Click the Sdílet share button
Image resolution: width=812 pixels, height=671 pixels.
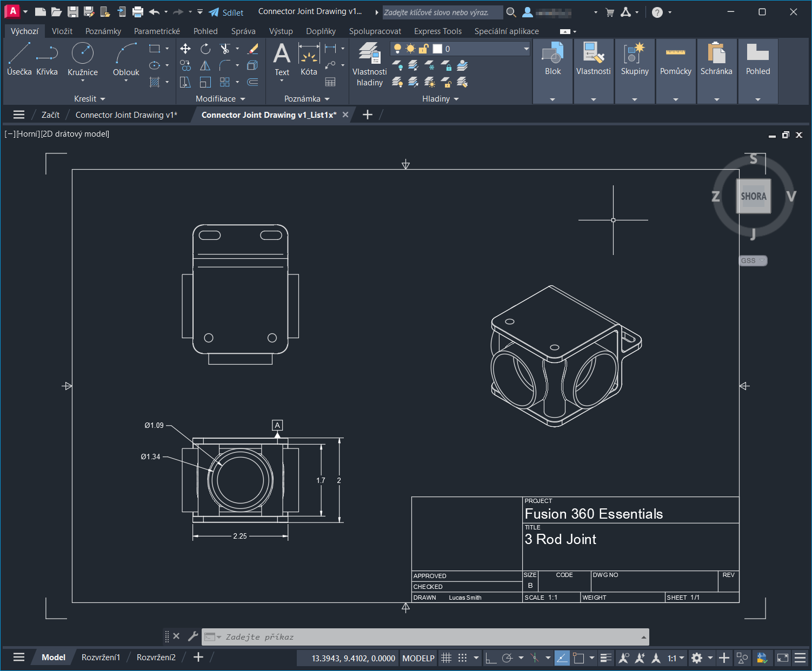227,12
